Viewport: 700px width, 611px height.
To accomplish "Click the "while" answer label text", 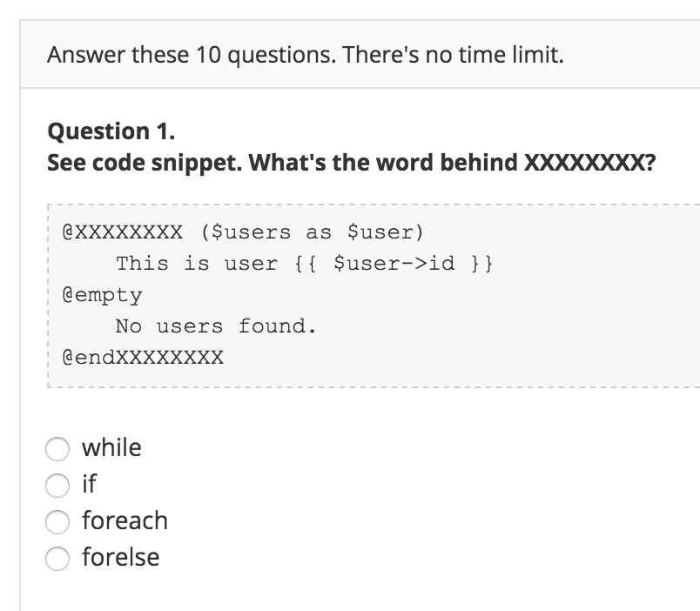I will [111, 447].
